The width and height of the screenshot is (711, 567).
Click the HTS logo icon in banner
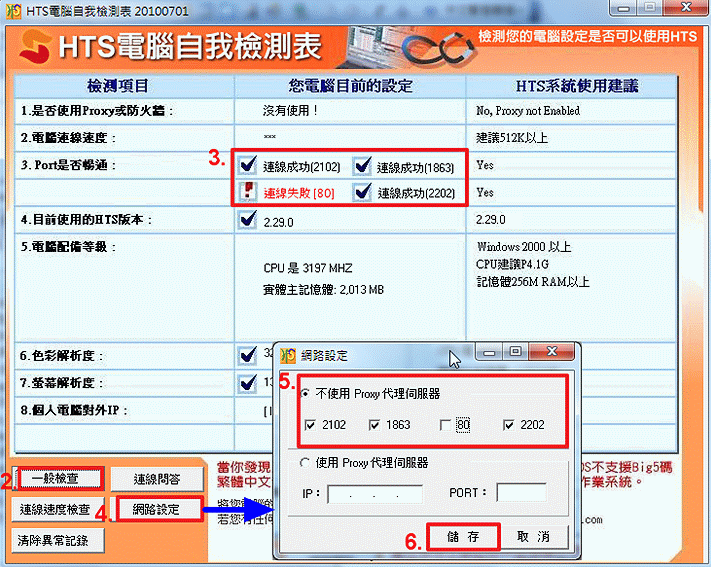pyautogui.click(x=35, y=47)
